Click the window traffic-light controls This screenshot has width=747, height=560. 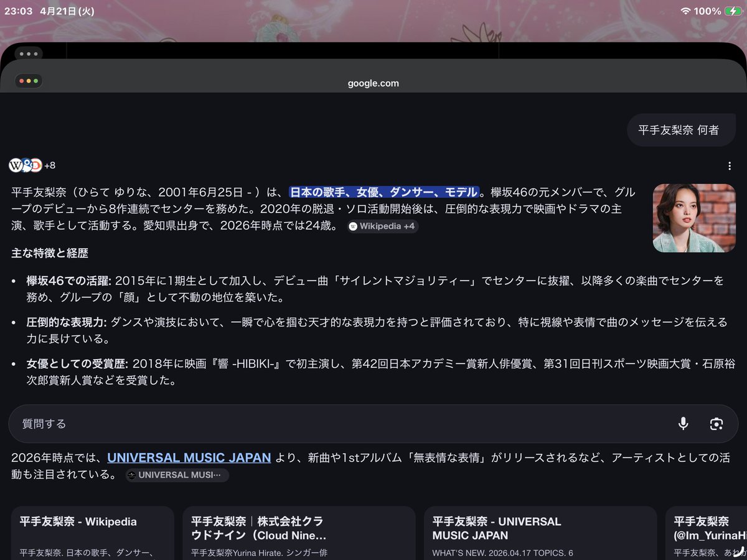[29, 81]
